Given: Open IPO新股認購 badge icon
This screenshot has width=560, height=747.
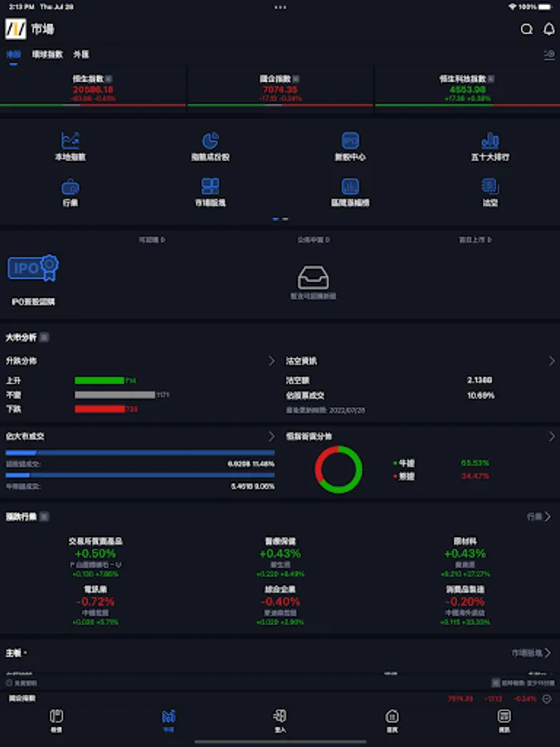Looking at the screenshot, I should pyautogui.click(x=33, y=268).
